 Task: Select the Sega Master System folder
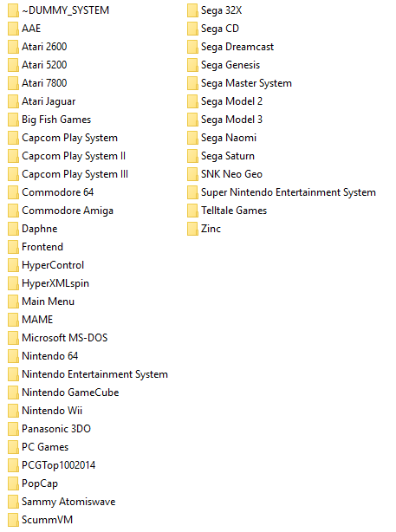[x=239, y=83]
